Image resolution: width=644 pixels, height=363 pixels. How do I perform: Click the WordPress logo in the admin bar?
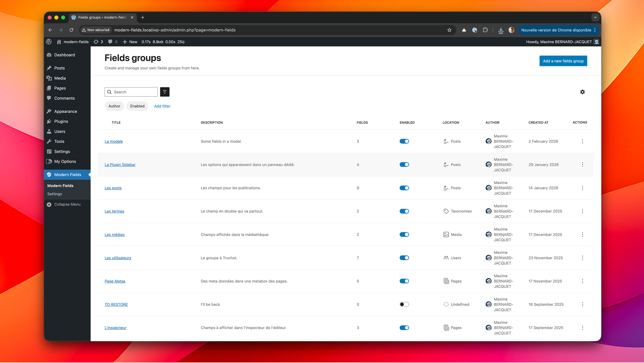click(49, 42)
